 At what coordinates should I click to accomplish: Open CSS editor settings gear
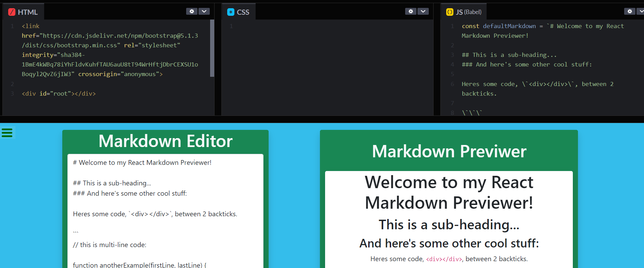[x=411, y=11]
